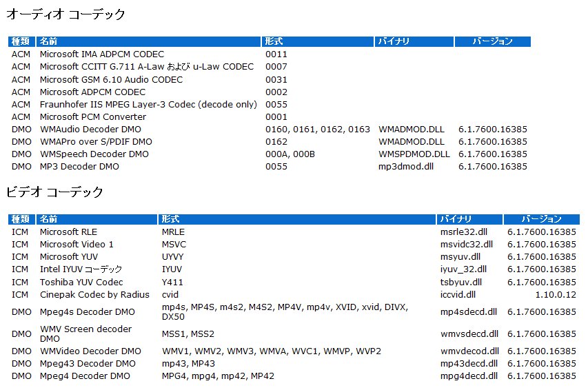
Task: Click format value '000A, 000B'
Action: [x=290, y=154]
